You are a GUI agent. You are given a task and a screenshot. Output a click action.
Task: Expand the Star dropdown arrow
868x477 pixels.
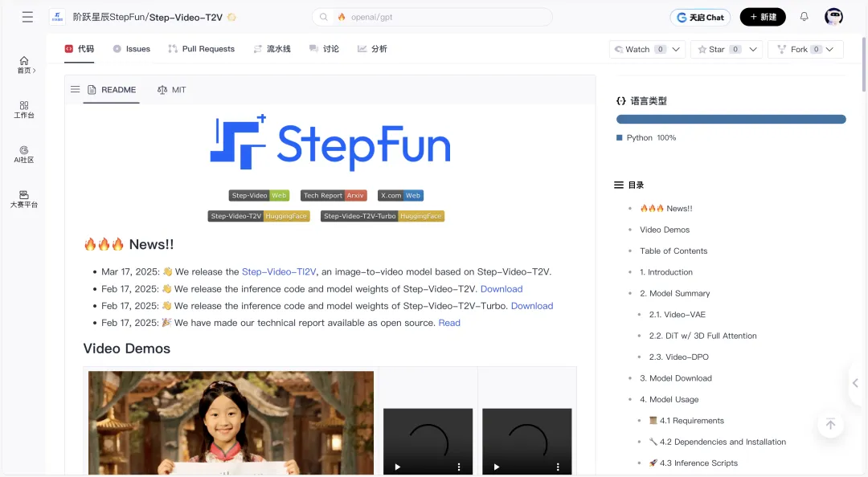753,49
